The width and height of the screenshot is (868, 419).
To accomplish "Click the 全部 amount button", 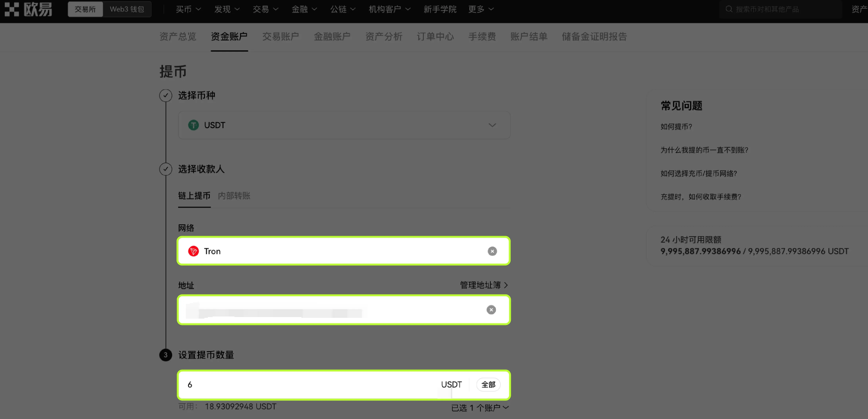I will pyautogui.click(x=488, y=384).
